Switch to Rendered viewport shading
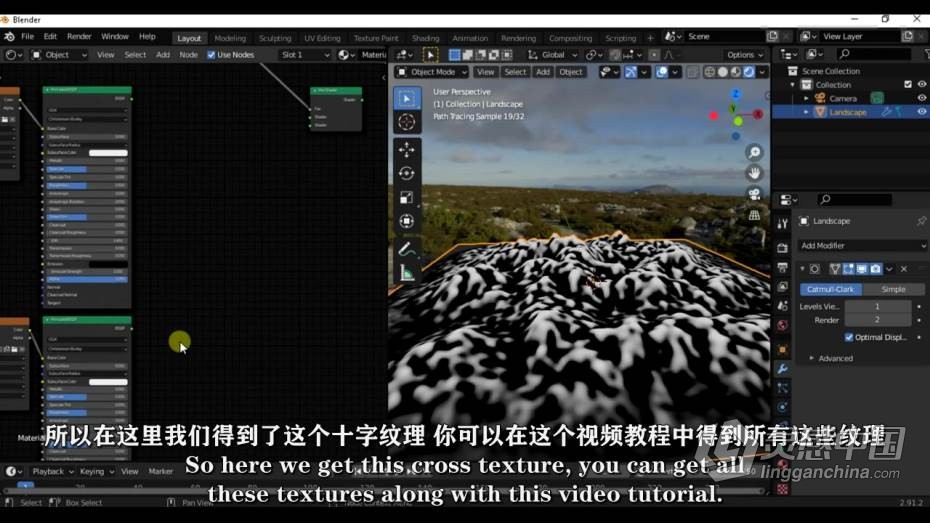 [x=749, y=72]
